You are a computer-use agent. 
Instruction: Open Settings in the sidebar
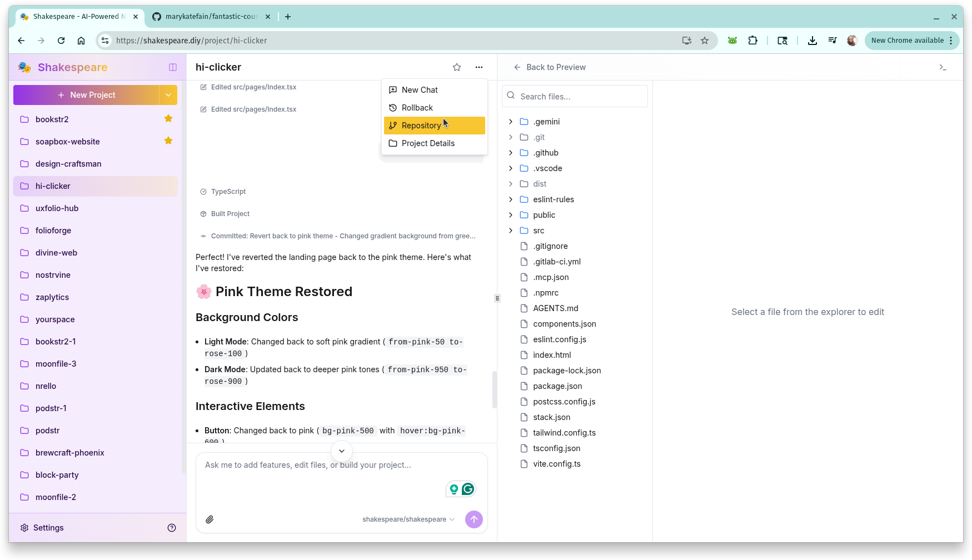48,528
